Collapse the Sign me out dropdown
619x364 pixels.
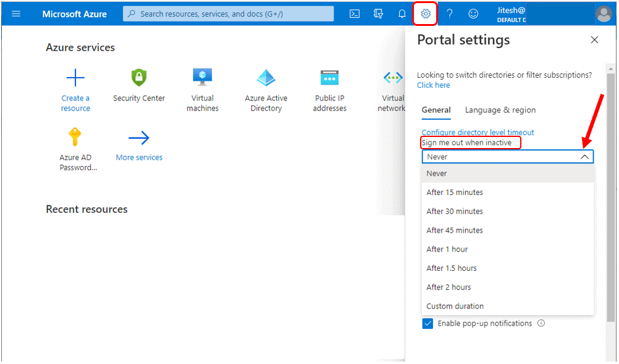pyautogui.click(x=584, y=157)
